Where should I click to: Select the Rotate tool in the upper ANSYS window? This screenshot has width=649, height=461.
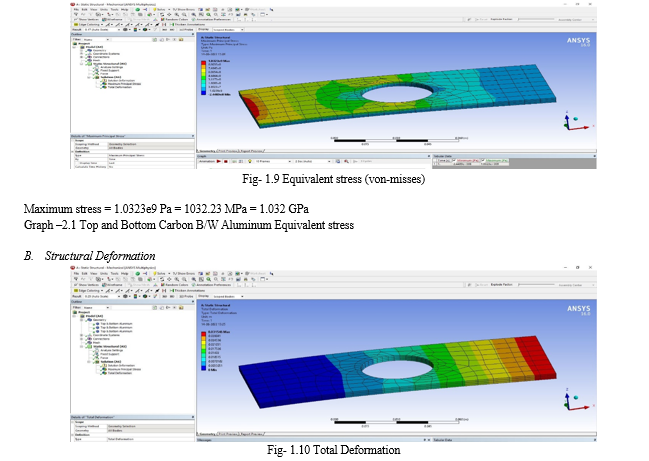point(162,14)
